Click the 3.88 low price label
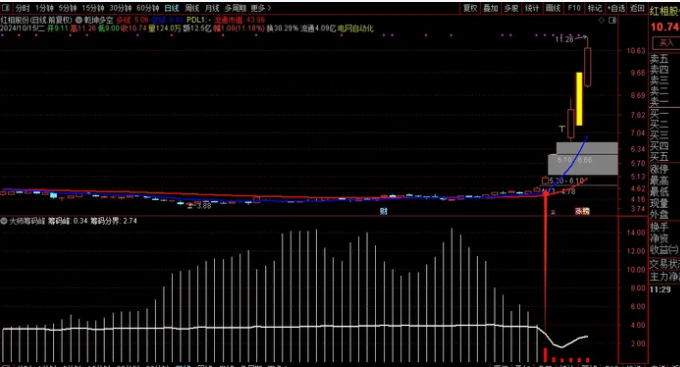Screen dimensions: 680x367 [203, 205]
